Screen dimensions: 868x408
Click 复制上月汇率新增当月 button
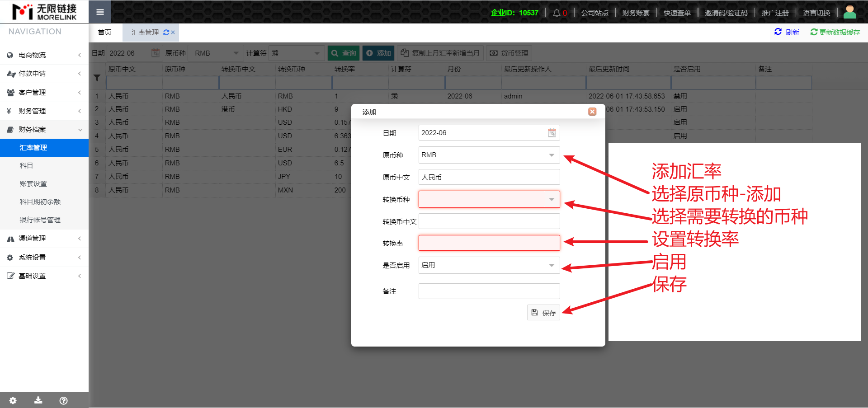440,53
